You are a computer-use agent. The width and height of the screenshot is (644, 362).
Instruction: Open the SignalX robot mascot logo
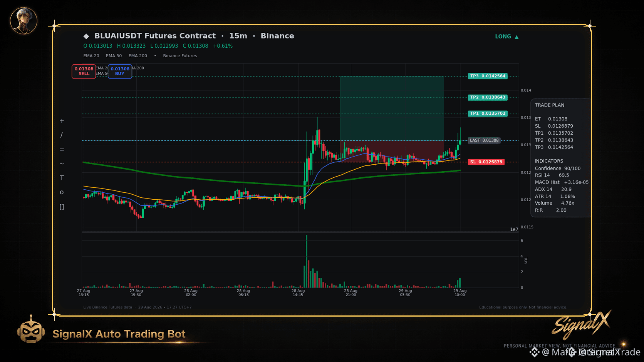tap(31, 329)
